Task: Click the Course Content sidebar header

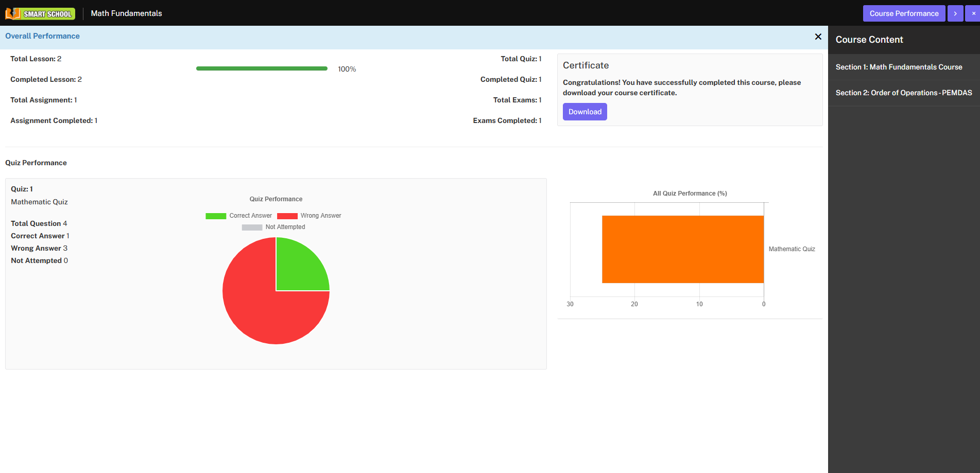Action: [869, 40]
